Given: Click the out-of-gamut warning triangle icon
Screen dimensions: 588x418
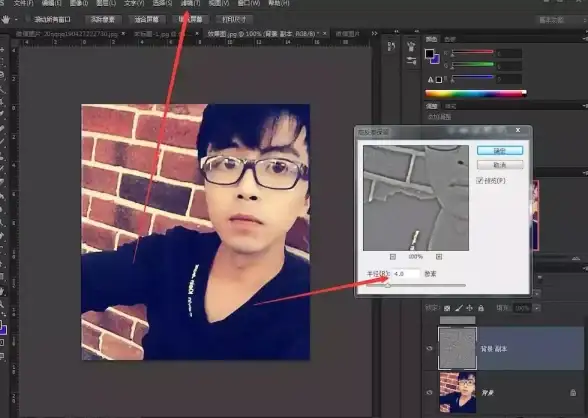Looking at the screenshot, I should point(430,79).
